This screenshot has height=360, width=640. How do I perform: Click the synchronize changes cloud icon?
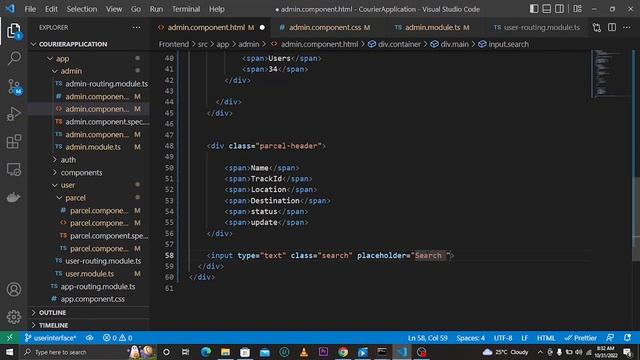pos(89,338)
